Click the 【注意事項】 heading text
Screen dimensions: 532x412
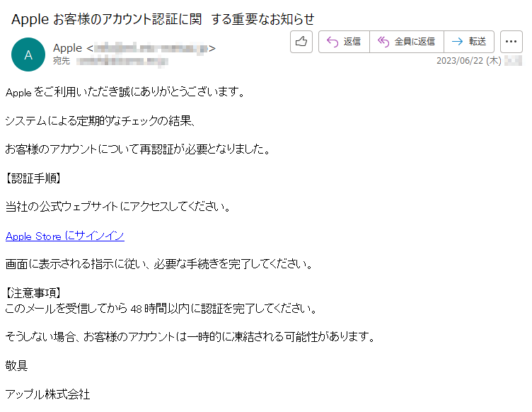(x=33, y=292)
